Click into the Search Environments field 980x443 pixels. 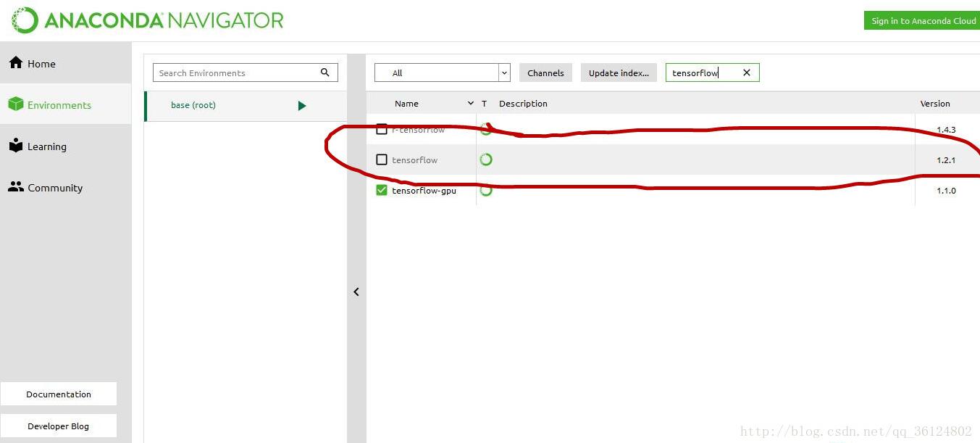pos(235,73)
